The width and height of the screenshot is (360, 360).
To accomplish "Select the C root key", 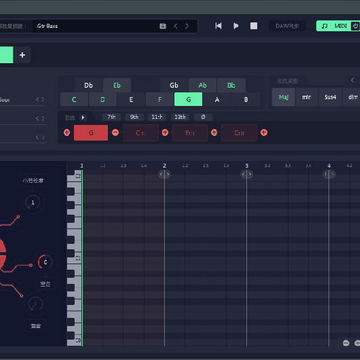I will point(74,99).
